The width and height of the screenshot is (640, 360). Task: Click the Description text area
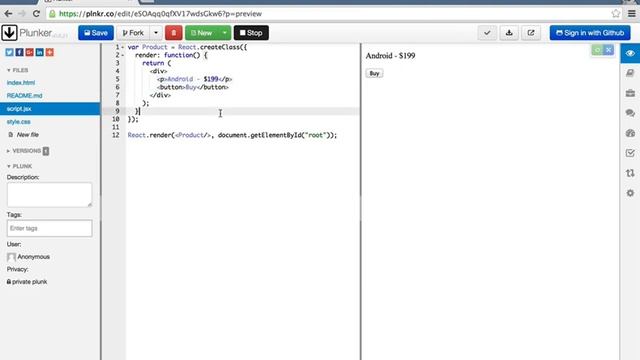(x=49, y=194)
